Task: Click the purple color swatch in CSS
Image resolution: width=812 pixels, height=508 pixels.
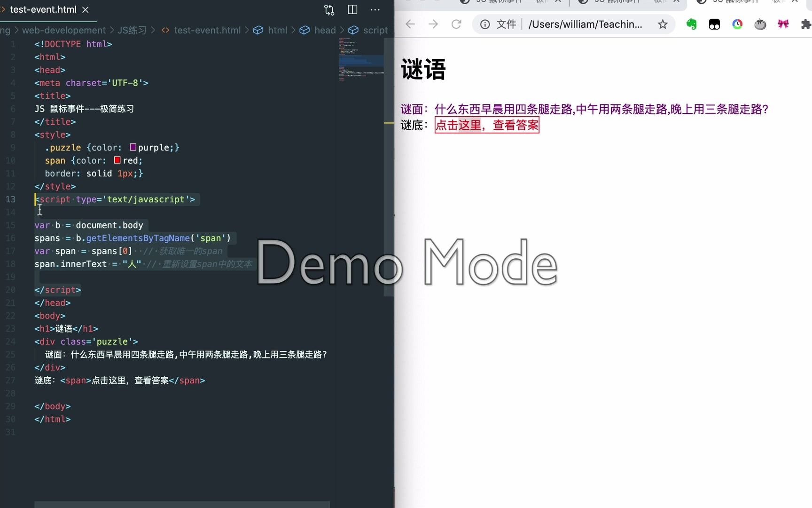Action: (133, 147)
